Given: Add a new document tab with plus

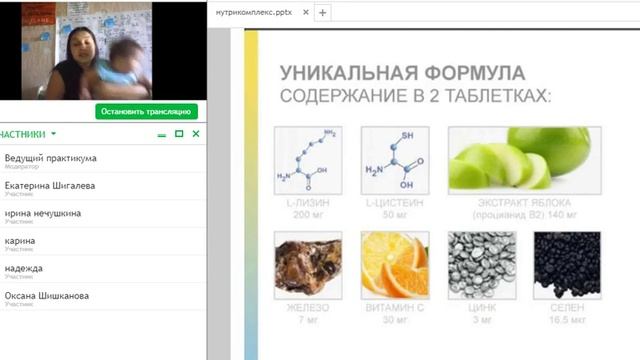Looking at the screenshot, I should (322, 13).
